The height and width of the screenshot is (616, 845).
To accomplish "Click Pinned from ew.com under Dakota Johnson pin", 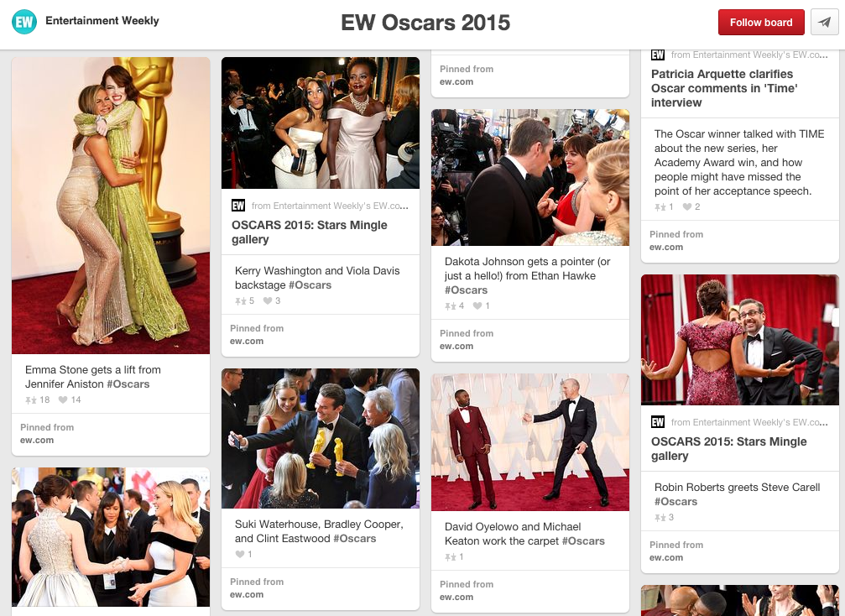I will (467, 340).
